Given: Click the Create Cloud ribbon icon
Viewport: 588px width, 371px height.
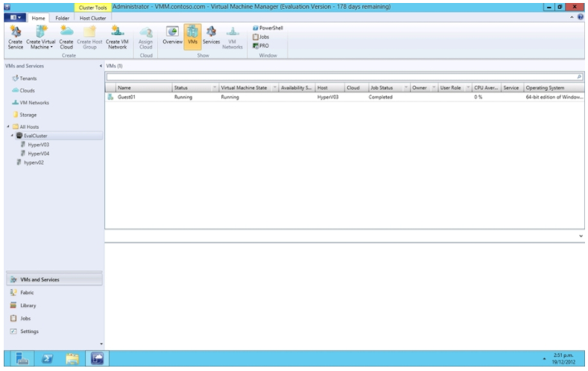Looking at the screenshot, I should 66,37.
